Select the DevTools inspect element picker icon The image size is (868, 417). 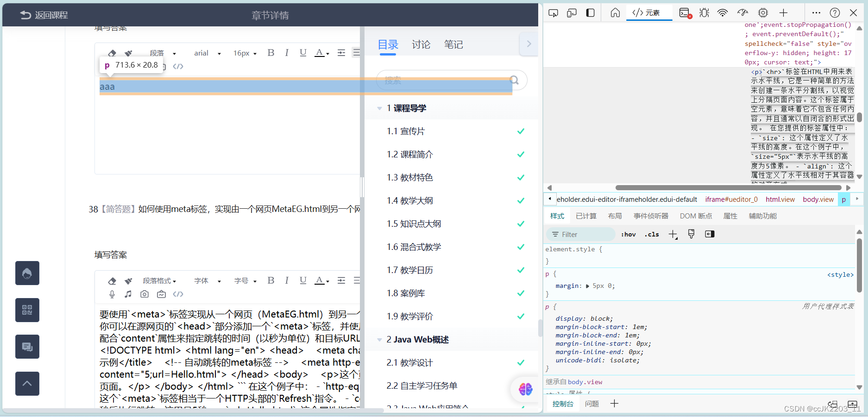coord(553,13)
